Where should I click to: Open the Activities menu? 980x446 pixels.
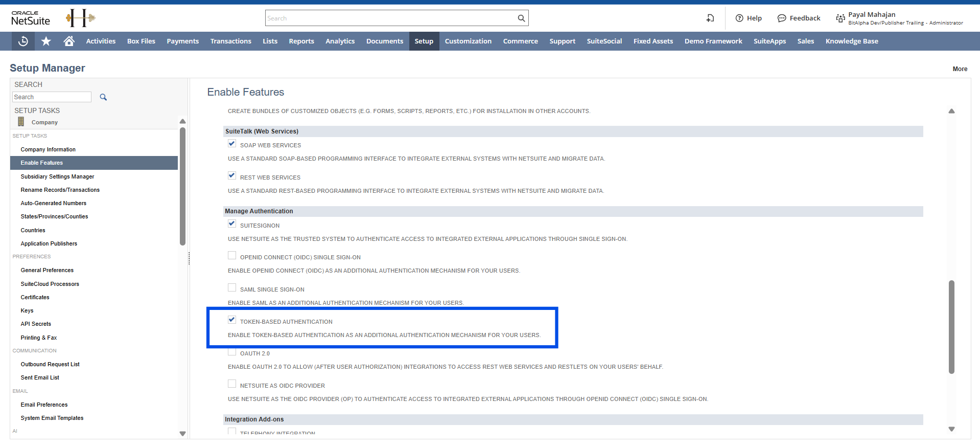tap(101, 41)
